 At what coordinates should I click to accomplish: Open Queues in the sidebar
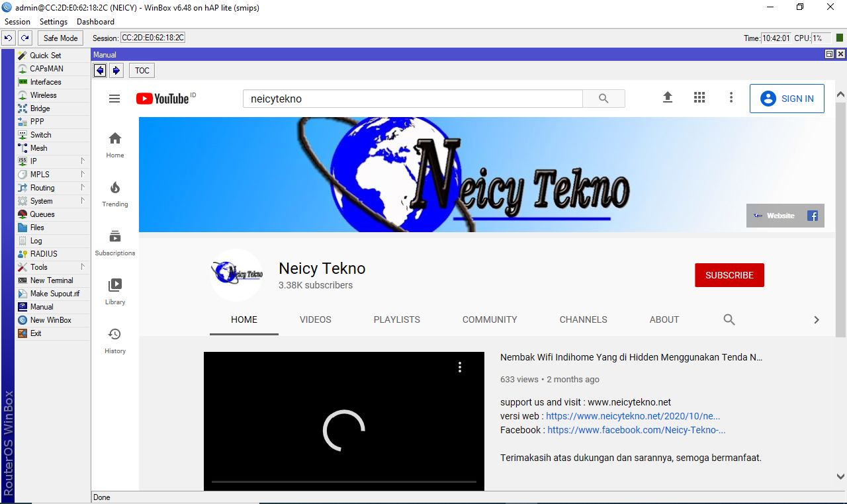point(52,214)
